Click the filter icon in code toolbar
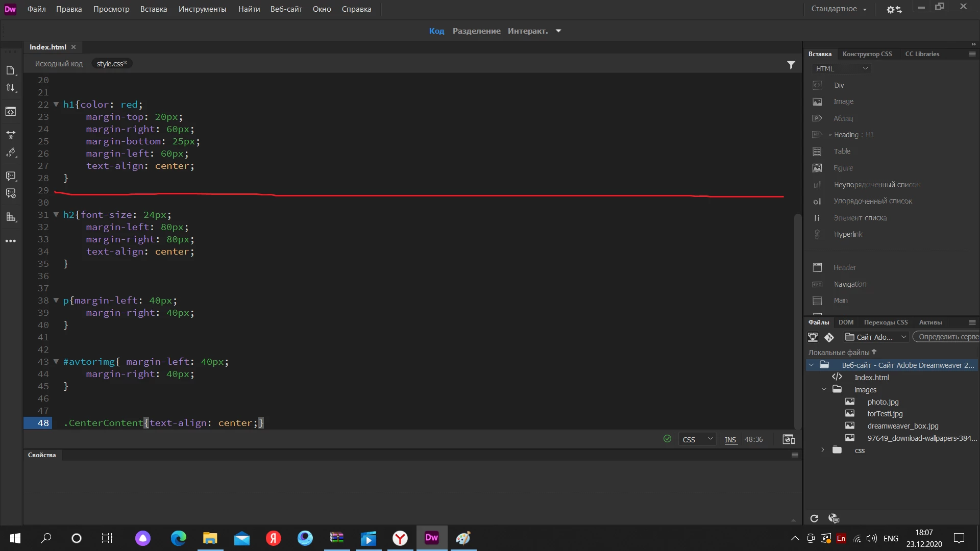 791,65
